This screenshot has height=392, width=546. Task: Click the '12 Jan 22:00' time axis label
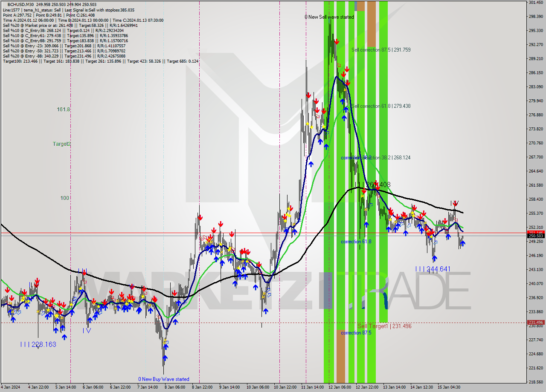pyautogui.click(x=367, y=387)
